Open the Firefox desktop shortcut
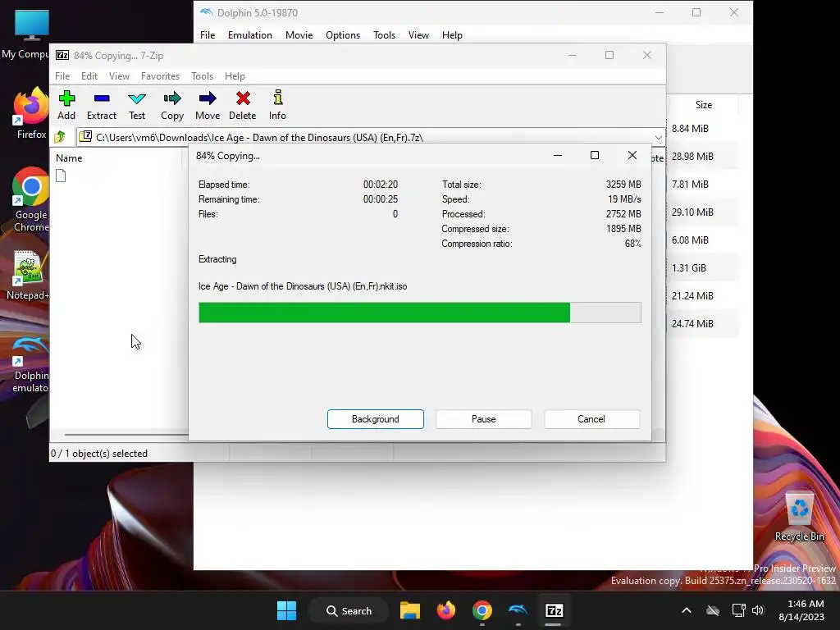 coord(31,113)
